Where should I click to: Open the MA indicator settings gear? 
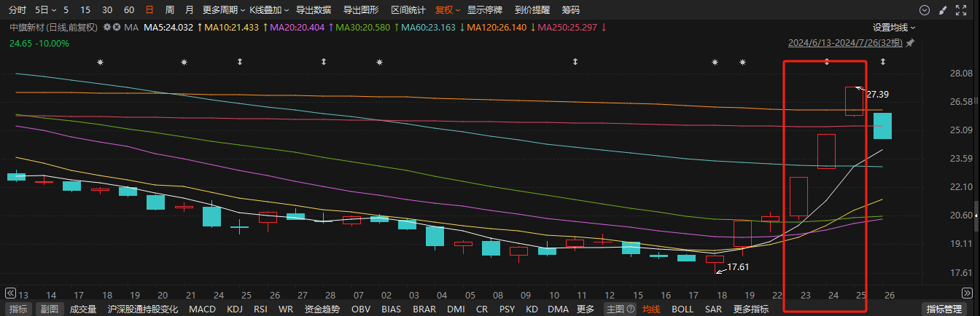[x=106, y=27]
